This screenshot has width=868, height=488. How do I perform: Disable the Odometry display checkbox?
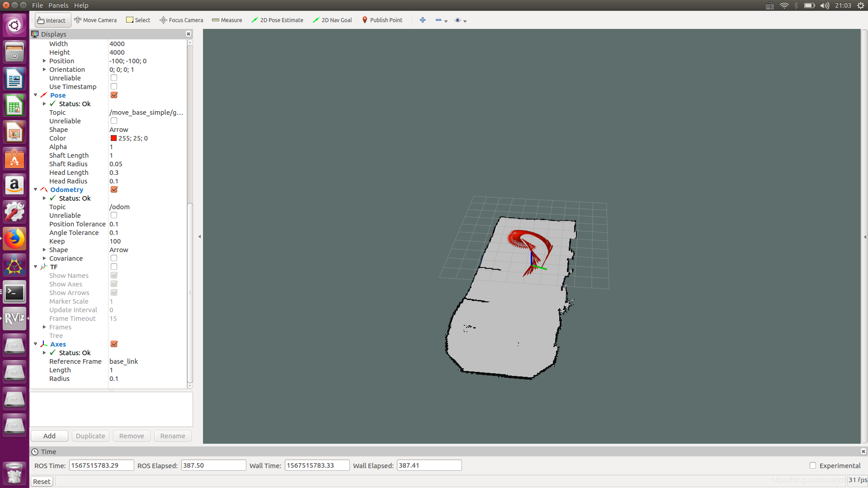(x=114, y=190)
